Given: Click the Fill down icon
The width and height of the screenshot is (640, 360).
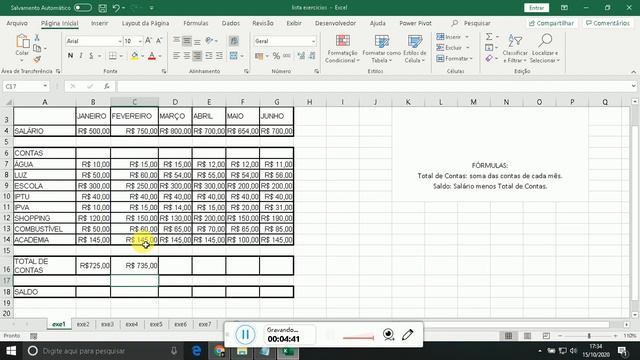Looking at the screenshot, I should 489,48.
